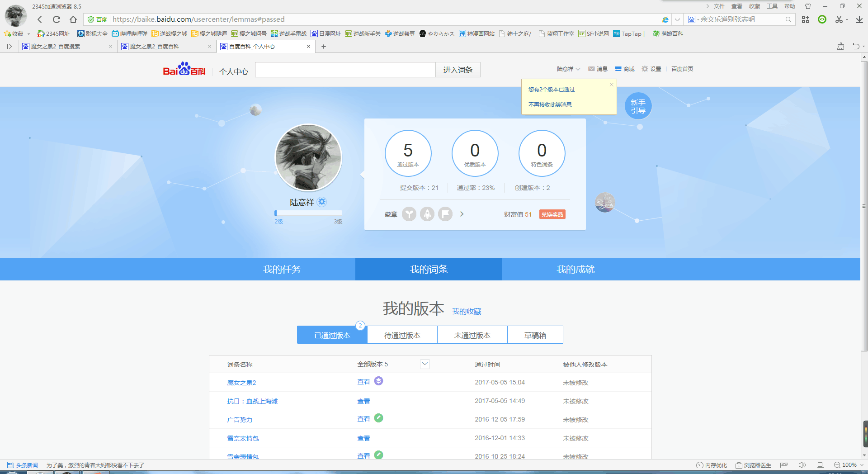Expand more badges with the chevron

(x=462, y=214)
